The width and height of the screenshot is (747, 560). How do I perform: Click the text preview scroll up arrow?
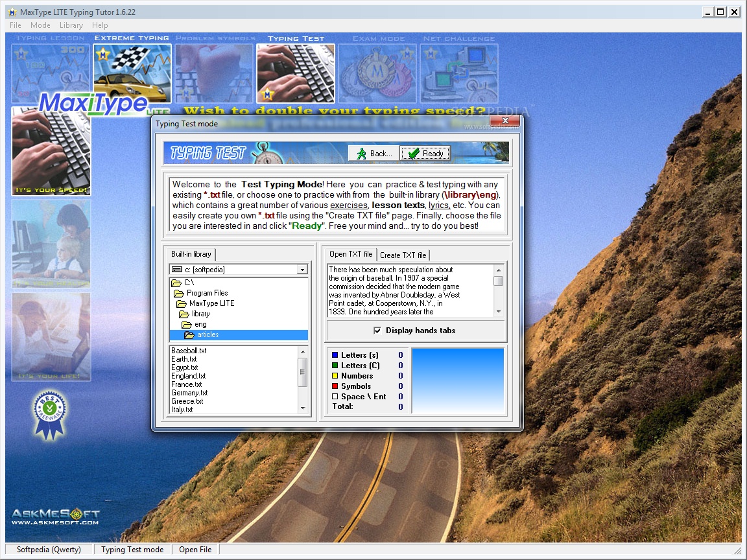499,270
